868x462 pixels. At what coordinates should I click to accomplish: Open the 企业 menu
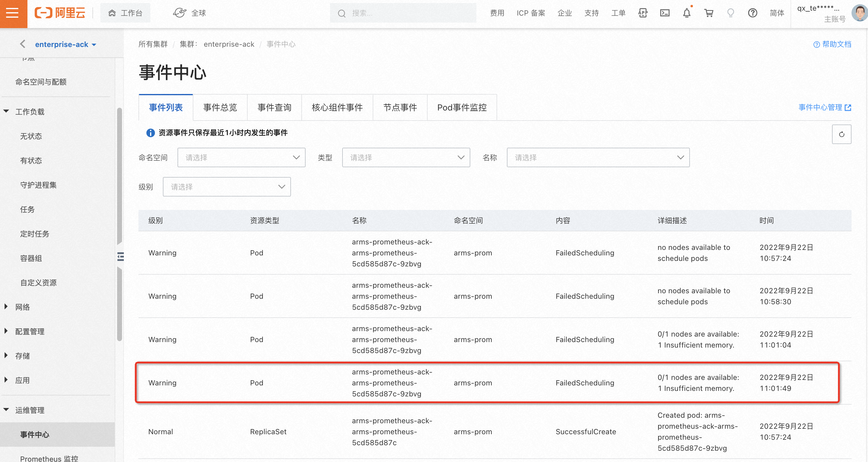click(565, 13)
